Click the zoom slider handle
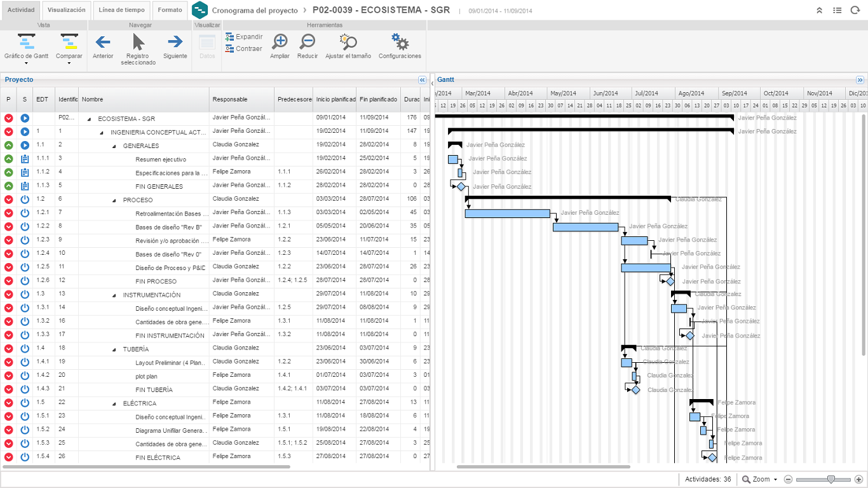This screenshot has height=488, width=868. click(x=831, y=479)
